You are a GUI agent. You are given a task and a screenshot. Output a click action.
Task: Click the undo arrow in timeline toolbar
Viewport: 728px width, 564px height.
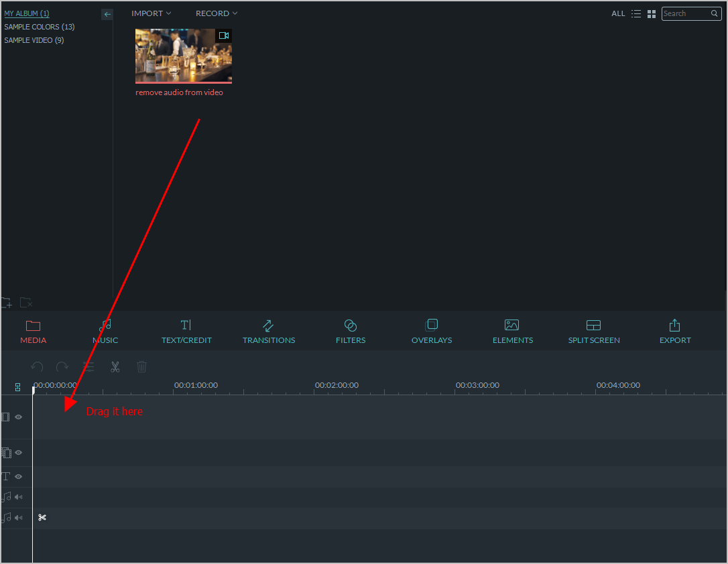click(x=38, y=366)
